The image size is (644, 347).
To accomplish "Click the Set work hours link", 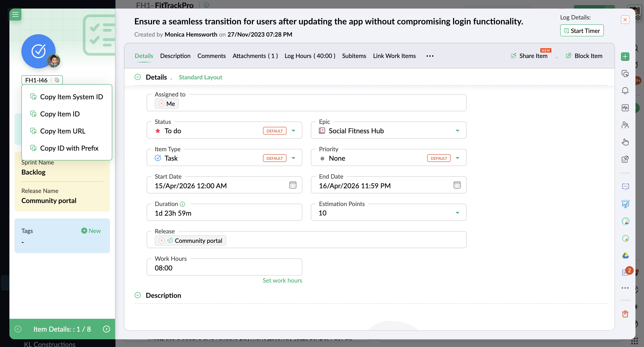I will click(282, 280).
